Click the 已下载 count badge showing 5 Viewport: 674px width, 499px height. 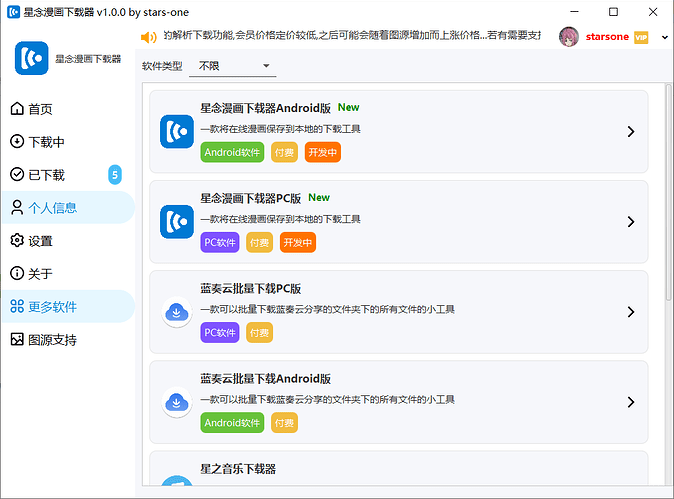click(115, 174)
